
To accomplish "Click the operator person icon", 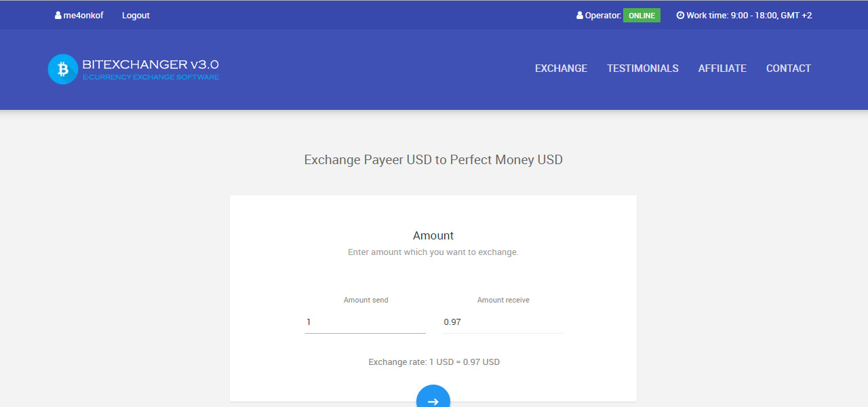I will click(x=580, y=15).
